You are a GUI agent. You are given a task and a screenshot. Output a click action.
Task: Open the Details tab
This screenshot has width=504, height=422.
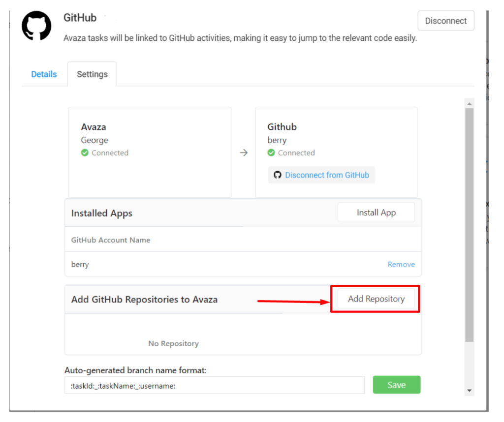[x=44, y=74]
